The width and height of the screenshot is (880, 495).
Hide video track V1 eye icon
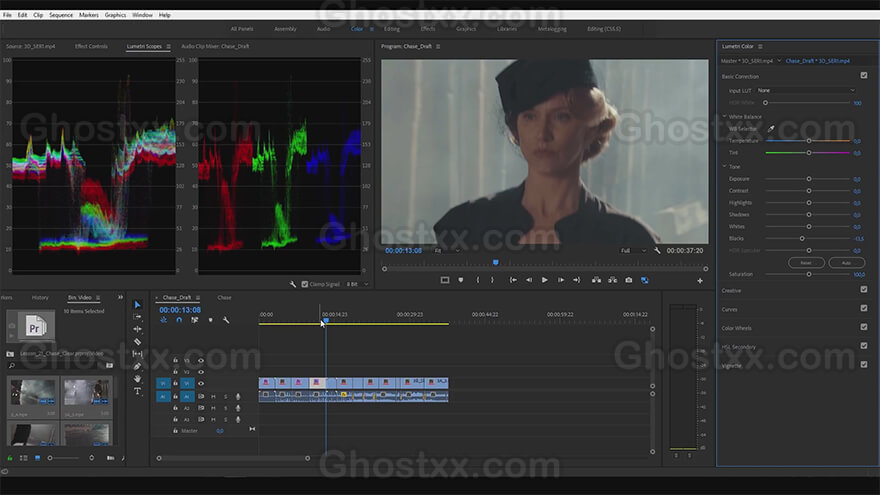click(x=201, y=383)
